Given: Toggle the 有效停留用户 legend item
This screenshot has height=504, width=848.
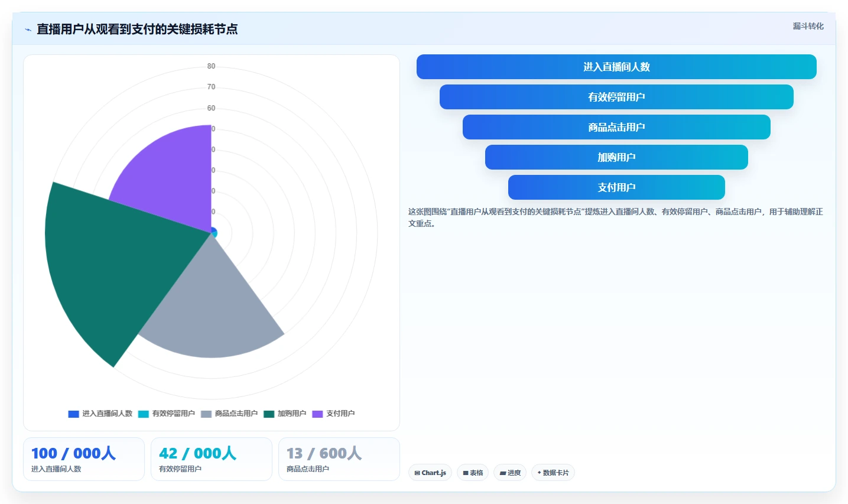Looking at the screenshot, I should [x=167, y=414].
